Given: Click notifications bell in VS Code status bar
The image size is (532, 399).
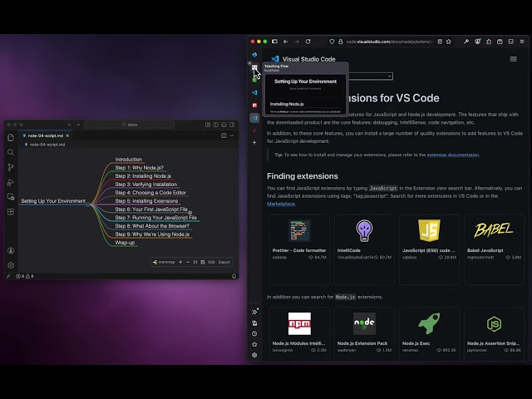Looking at the screenshot, I should pos(234,276).
